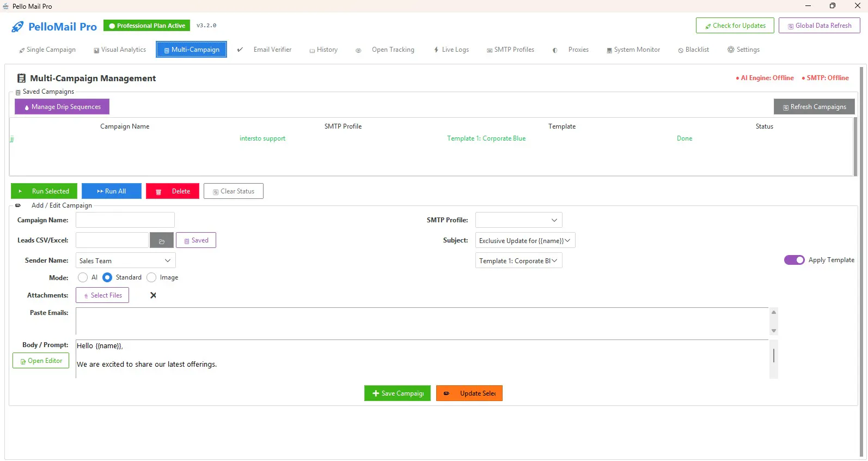The height and width of the screenshot is (461, 868).
Task: Focus the Campaign Name input field
Action: coord(125,220)
